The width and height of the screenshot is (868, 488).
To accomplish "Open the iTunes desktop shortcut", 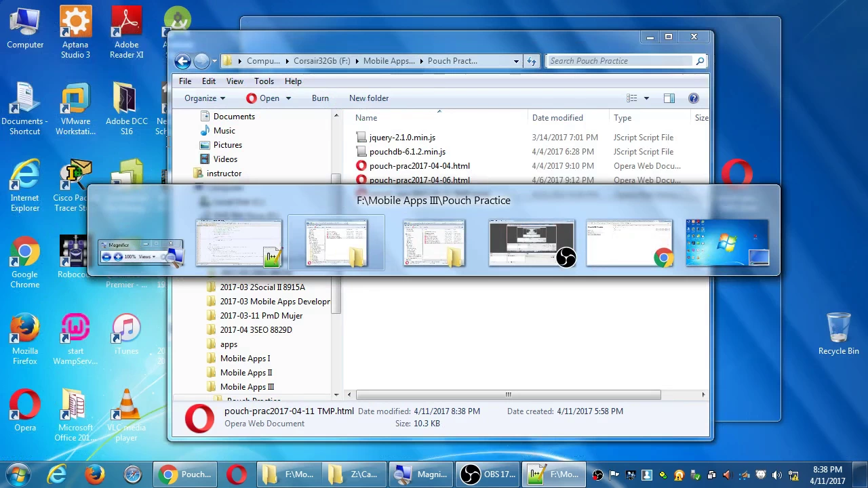I will tap(126, 334).
